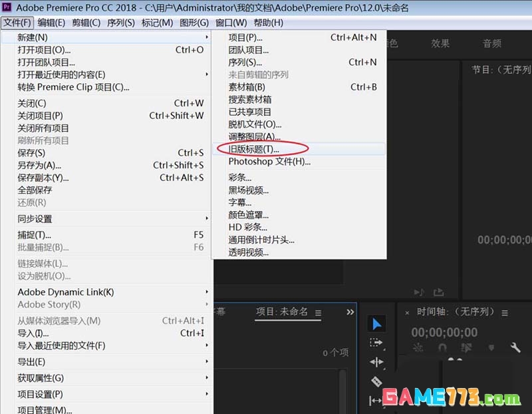
Task: Choose 脱机文件(O)... entry
Action: click(x=299, y=124)
